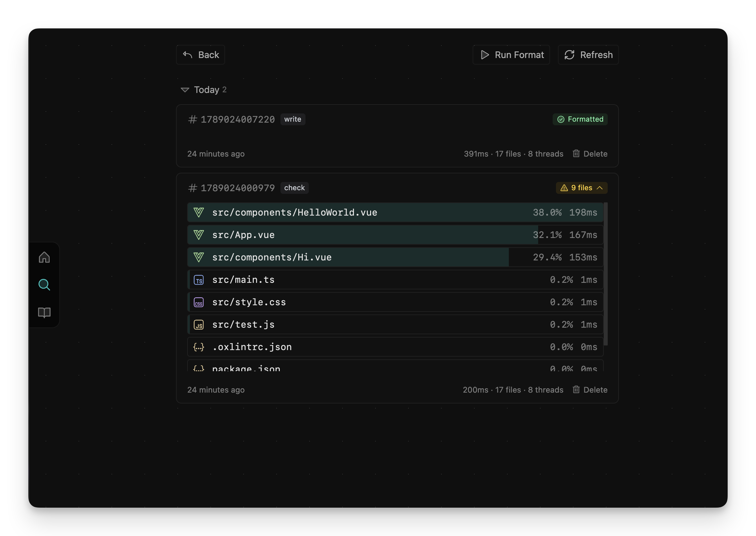Viewport: 756px width, 536px height.
Task: Click the 167ms timing on App.vue
Action: [583, 235]
